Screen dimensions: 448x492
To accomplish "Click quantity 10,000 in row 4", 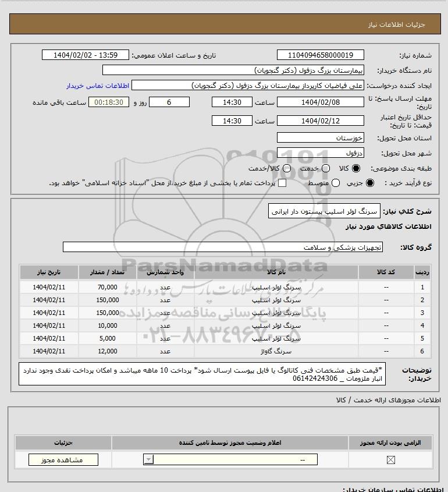I will pyautogui.click(x=108, y=325).
